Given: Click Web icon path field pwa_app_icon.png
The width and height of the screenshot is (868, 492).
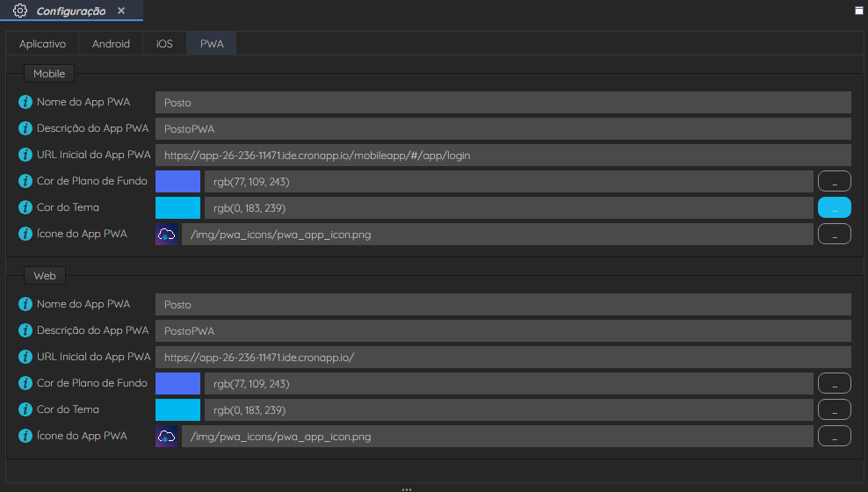Looking at the screenshot, I should (x=497, y=437).
